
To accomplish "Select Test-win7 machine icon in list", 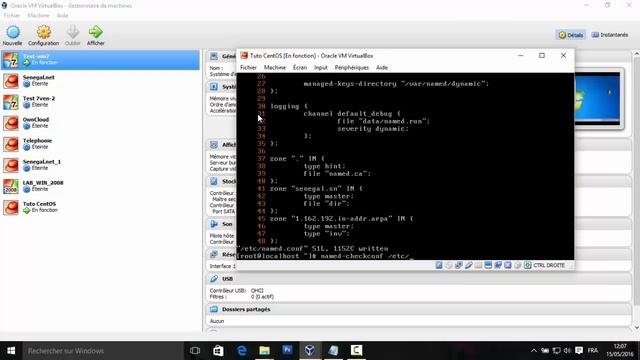I will 11,60.
